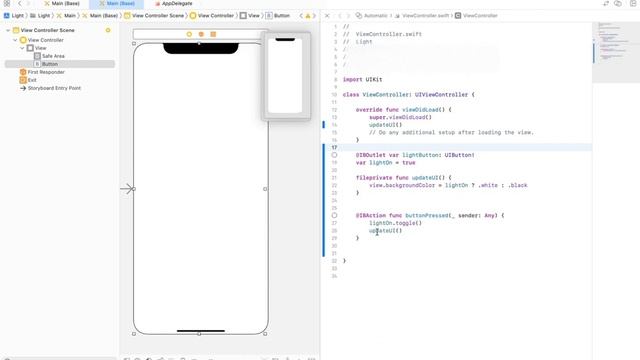Go back in assistant editor history
This screenshot has width=640, height=360.
point(340,16)
